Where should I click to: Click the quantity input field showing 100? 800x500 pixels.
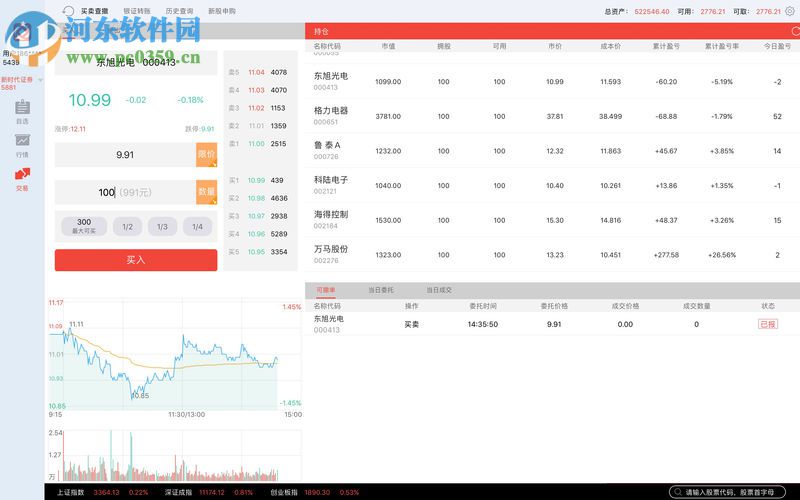[125, 192]
